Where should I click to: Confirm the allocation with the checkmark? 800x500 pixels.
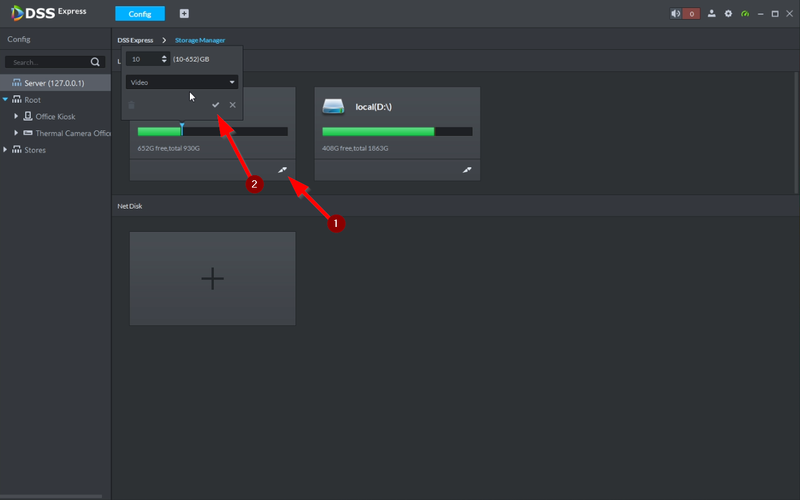[x=215, y=105]
